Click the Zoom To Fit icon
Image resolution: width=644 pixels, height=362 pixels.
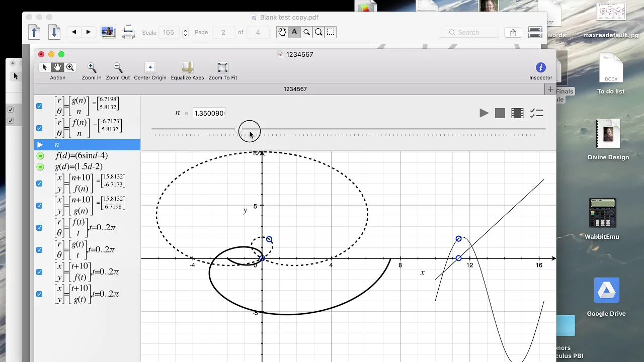click(x=223, y=67)
